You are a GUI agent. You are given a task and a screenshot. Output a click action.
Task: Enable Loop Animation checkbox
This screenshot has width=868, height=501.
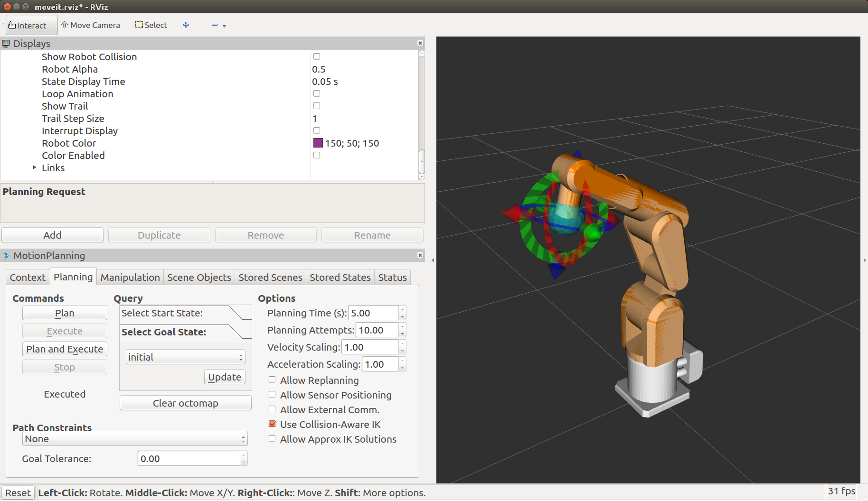(317, 93)
